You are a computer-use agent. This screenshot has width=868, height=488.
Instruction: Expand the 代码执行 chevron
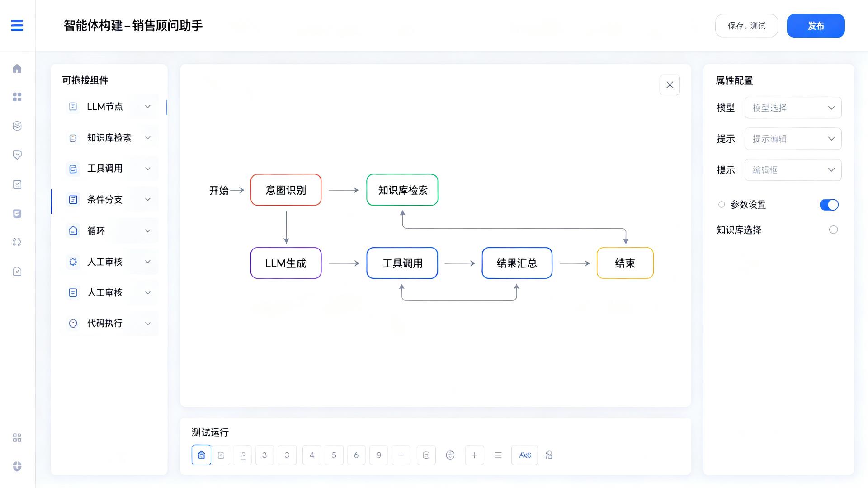point(147,324)
